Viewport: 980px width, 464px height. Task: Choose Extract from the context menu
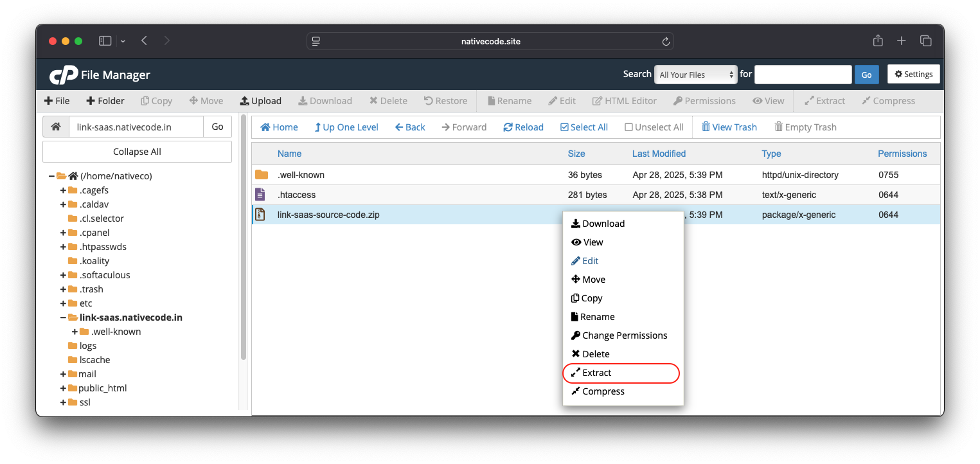tap(596, 373)
